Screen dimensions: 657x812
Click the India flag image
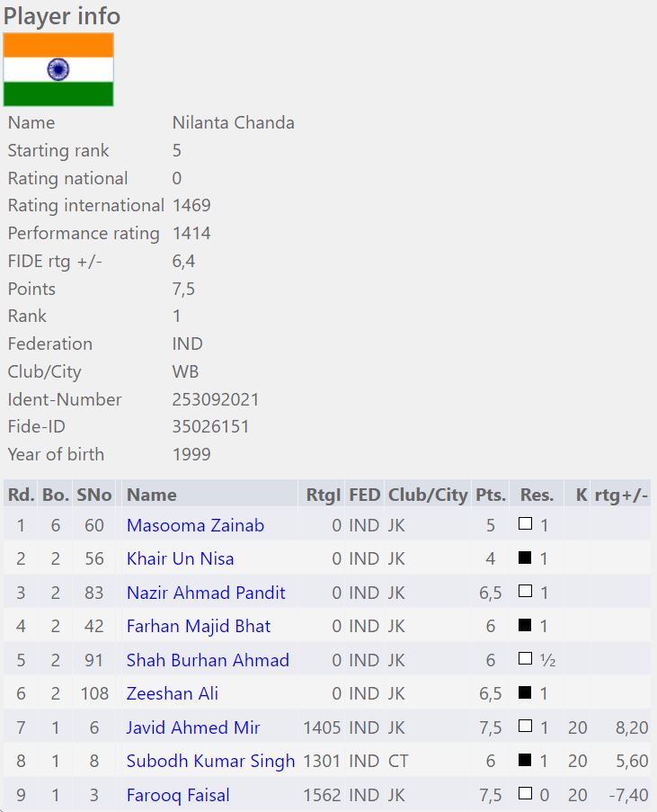(x=58, y=70)
